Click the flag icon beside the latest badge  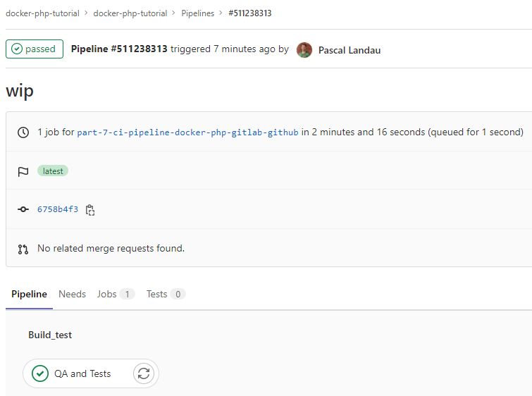click(23, 172)
